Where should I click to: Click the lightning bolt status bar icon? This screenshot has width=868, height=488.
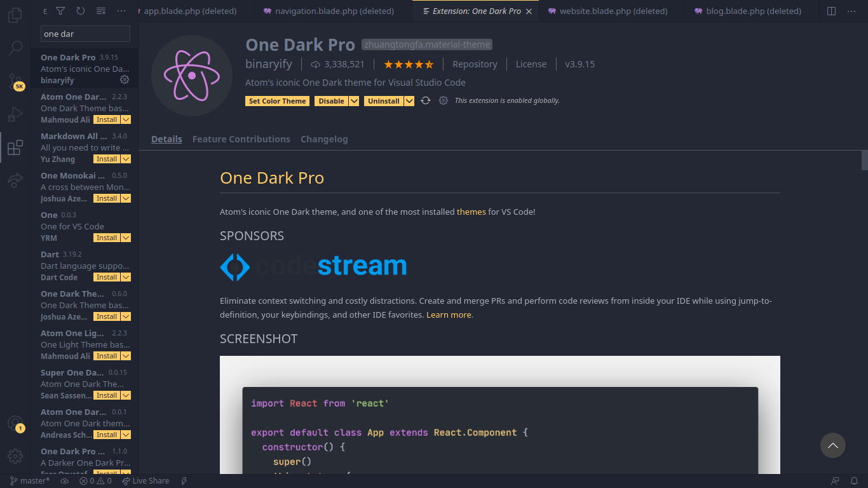pos(184,481)
